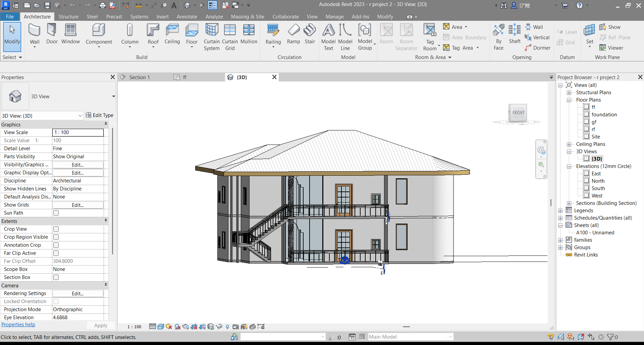Activate the Floor tool
644x345 pixels.
click(192, 36)
